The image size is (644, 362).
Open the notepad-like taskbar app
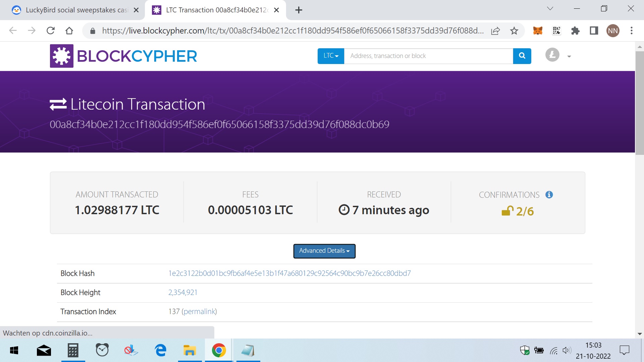(248, 351)
